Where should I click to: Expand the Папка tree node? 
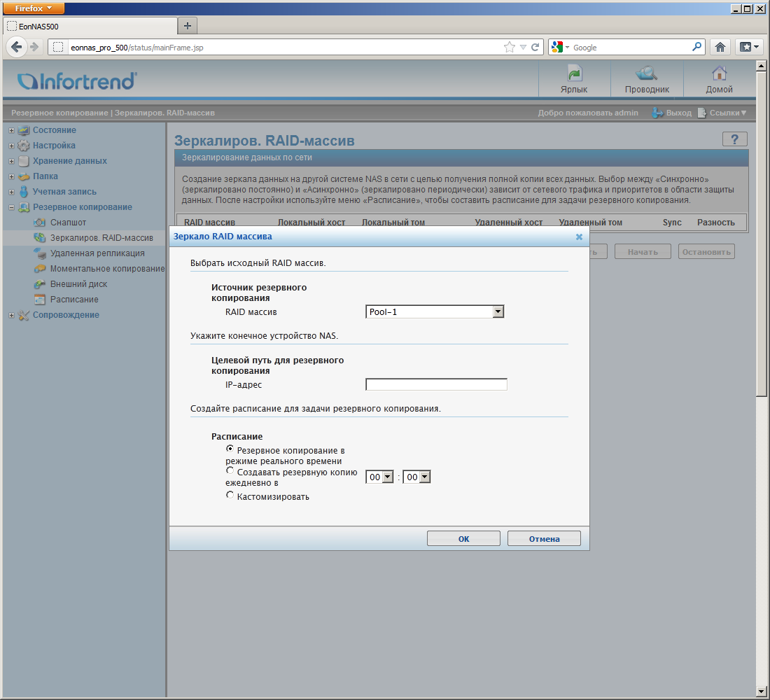tap(11, 177)
